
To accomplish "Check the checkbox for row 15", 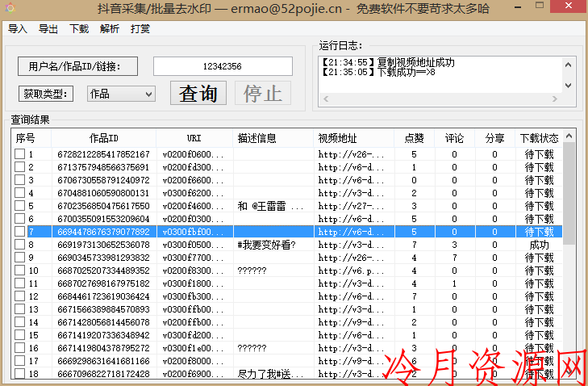I will [19, 335].
